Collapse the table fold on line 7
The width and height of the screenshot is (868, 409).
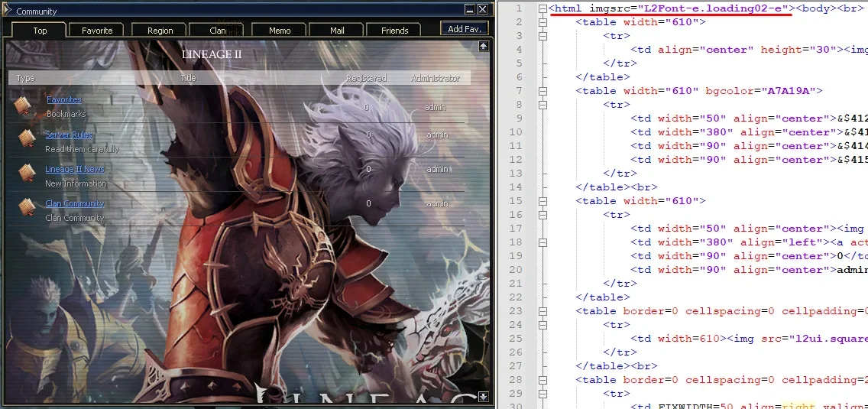(542, 91)
